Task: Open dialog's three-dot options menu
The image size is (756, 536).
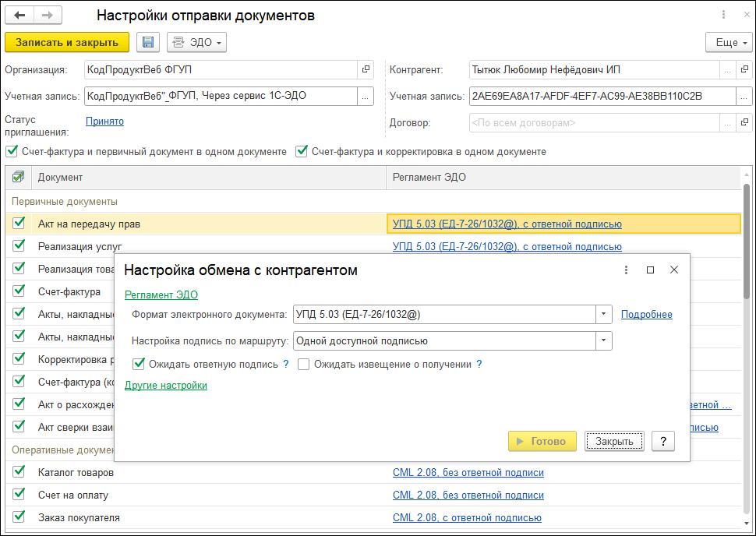Action: point(626,270)
